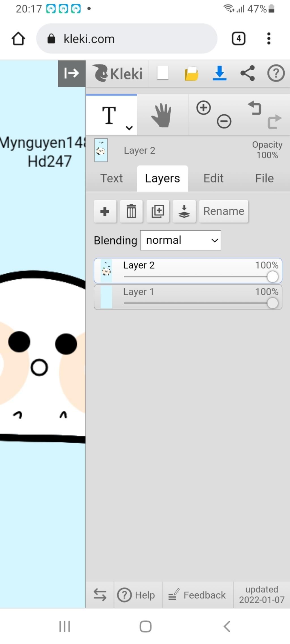Viewport: 290px width, 644px height.
Task: Collapse the Kleki side panel with the arrow
Action: (x=72, y=73)
